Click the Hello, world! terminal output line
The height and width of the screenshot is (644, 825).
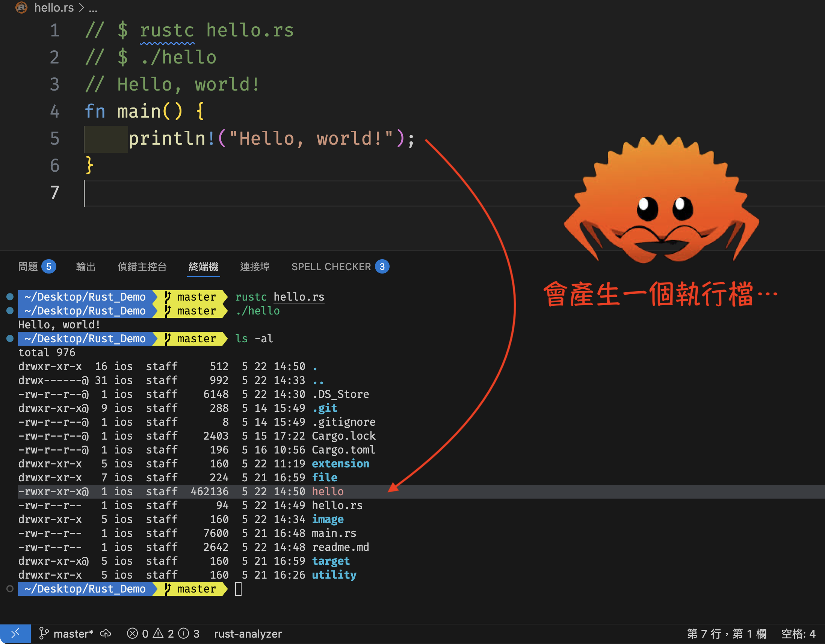click(59, 325)
